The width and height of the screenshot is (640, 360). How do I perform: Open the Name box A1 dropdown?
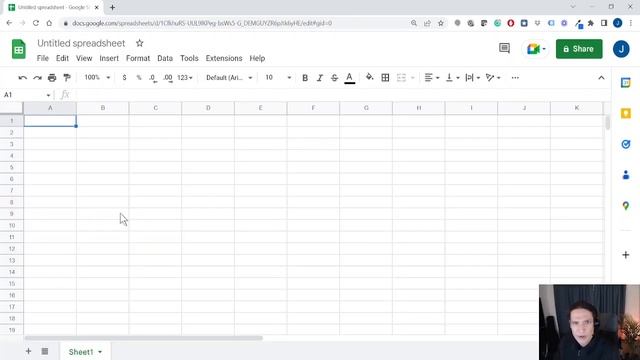[48, 95]
